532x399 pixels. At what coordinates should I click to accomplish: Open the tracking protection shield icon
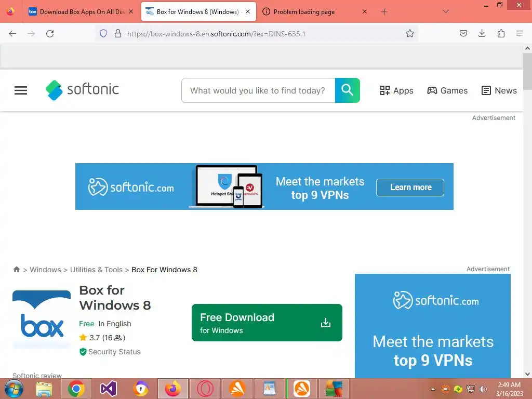coord(103,34)
